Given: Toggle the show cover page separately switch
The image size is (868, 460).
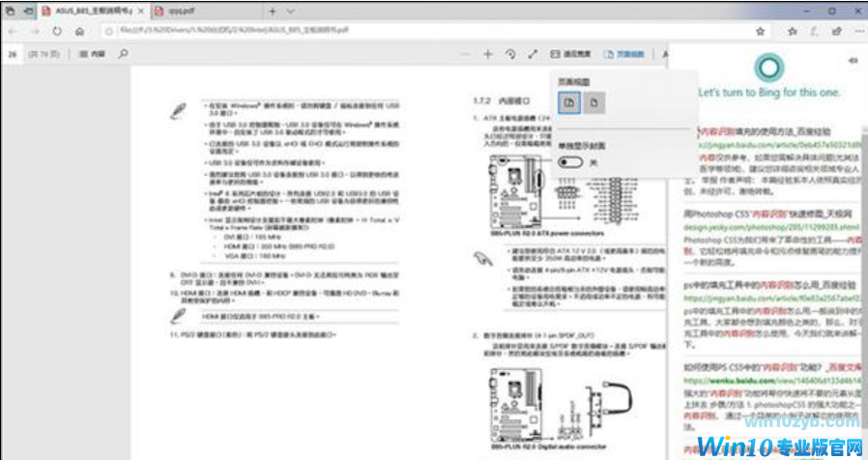Looking at the screenshot, I should pyautogui.click(x=570, y=162).
